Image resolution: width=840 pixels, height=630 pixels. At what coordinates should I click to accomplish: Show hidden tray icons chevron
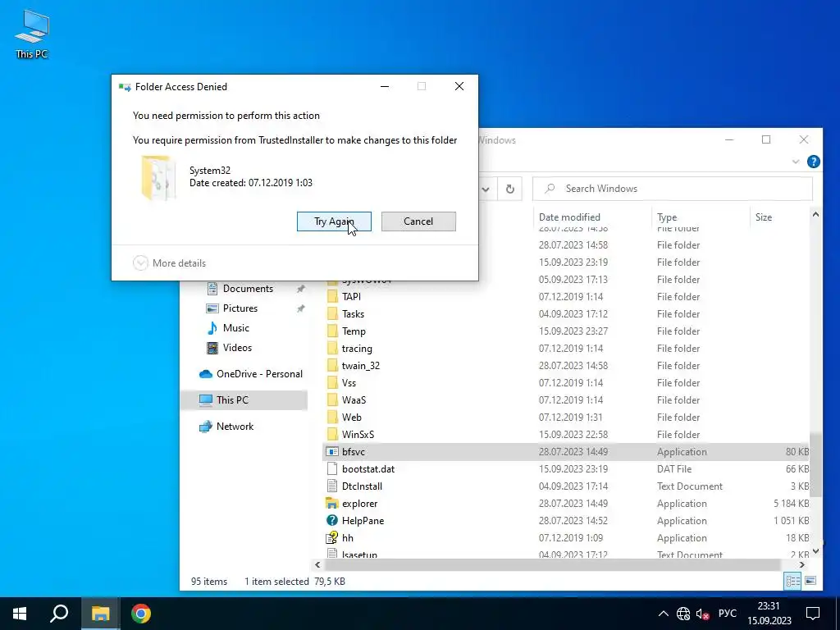663,614
